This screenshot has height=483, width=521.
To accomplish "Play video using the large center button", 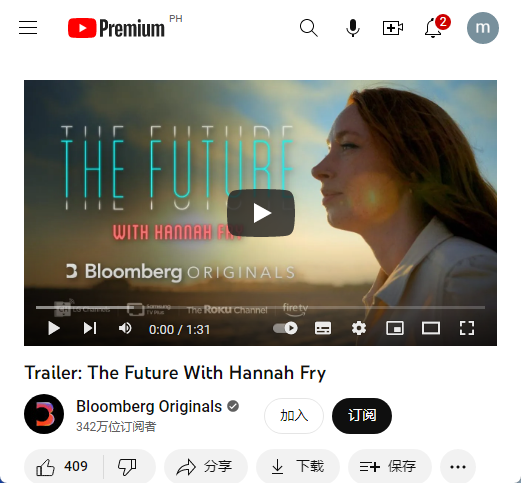I will tap(261, 213).
